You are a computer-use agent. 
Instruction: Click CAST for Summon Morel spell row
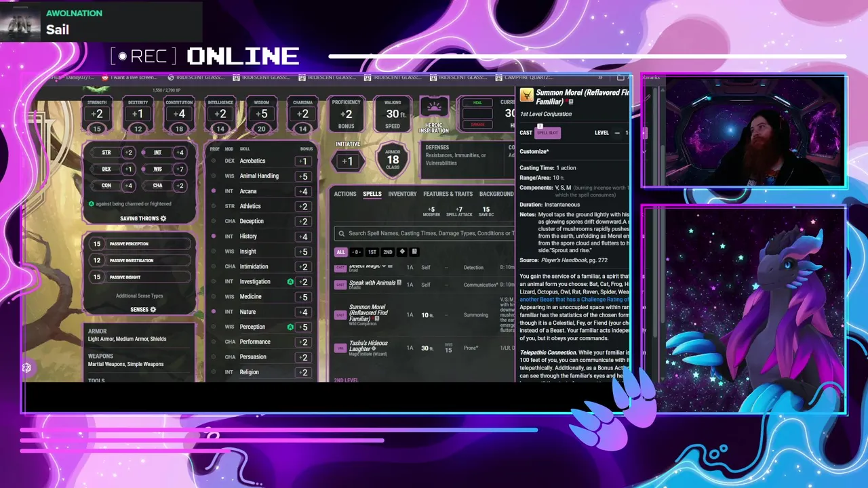pyautogui.click(x=340, y=315)
